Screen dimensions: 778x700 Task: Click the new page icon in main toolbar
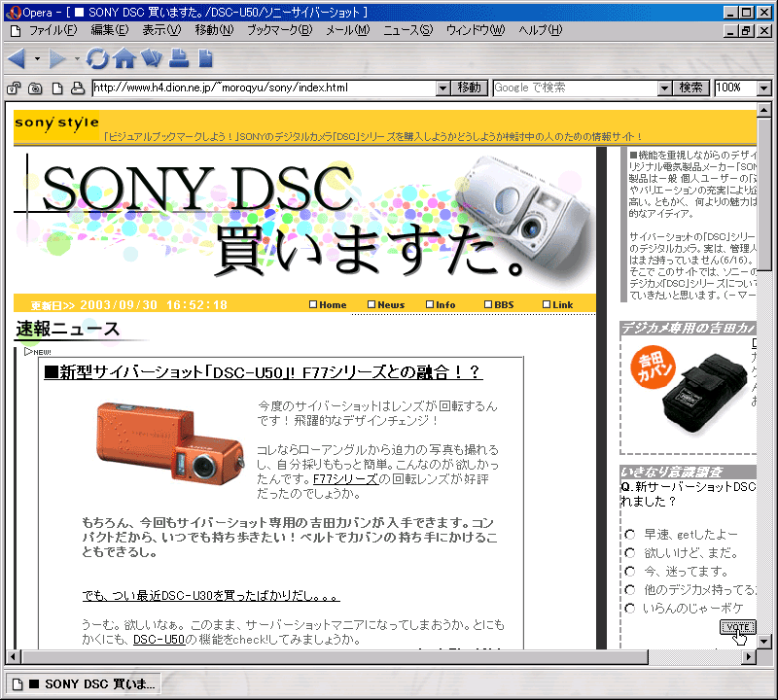click(x=205, y=58)
